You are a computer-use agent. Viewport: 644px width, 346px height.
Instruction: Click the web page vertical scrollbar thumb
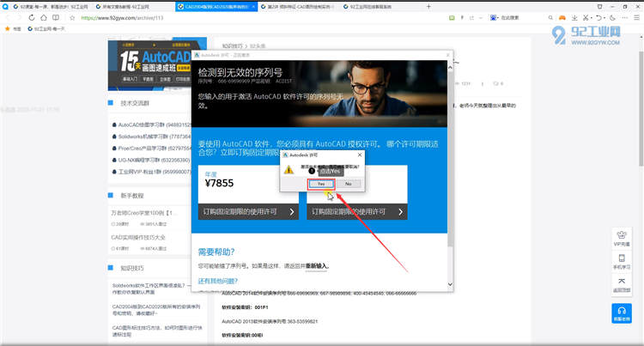[x=641, y=109]
